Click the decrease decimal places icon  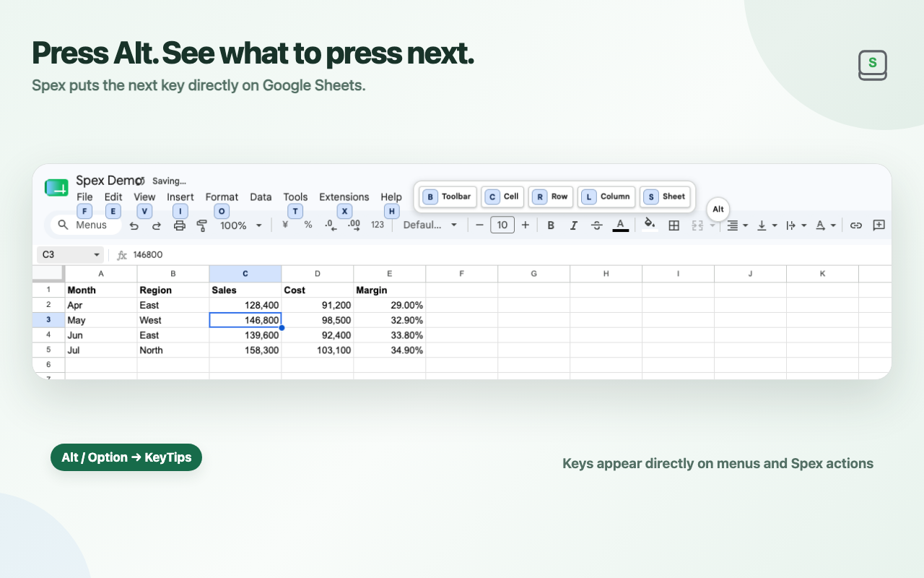(331, 225)
